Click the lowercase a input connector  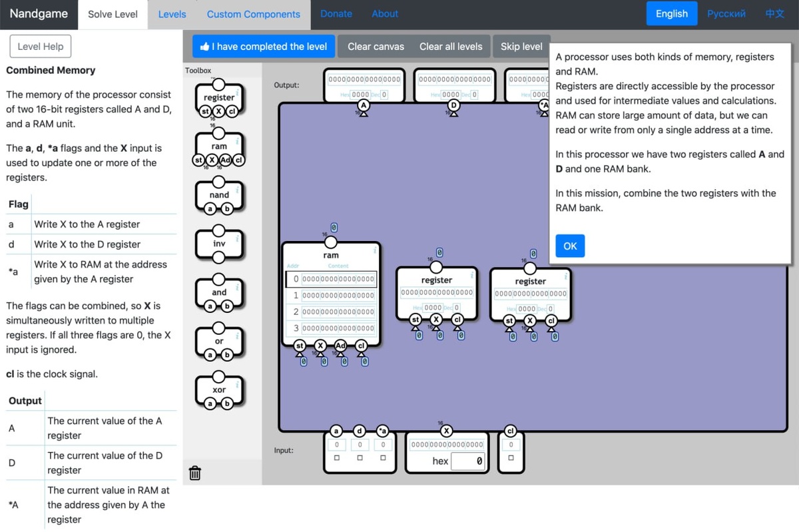coord(337,430)
